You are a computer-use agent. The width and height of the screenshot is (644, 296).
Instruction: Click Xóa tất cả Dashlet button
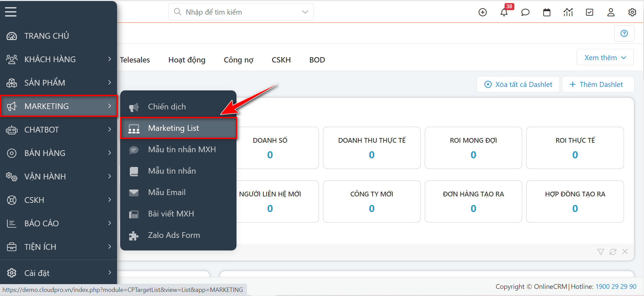tap(518, 84)
